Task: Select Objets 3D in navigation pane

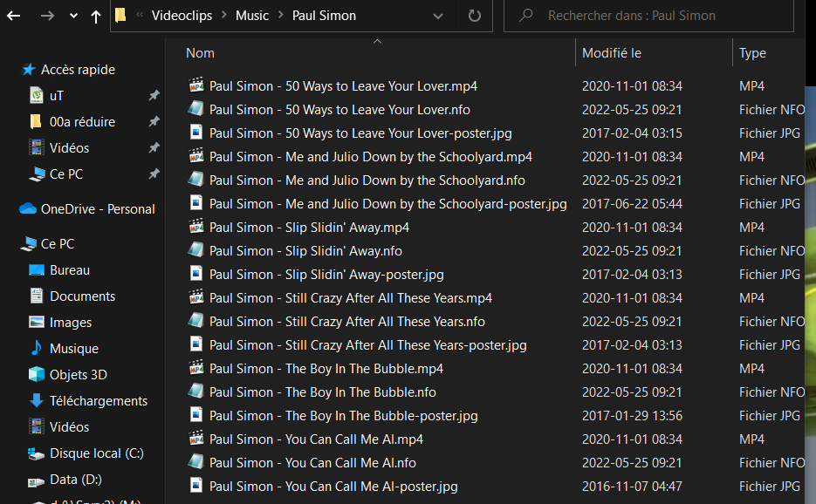Action: 79,375
